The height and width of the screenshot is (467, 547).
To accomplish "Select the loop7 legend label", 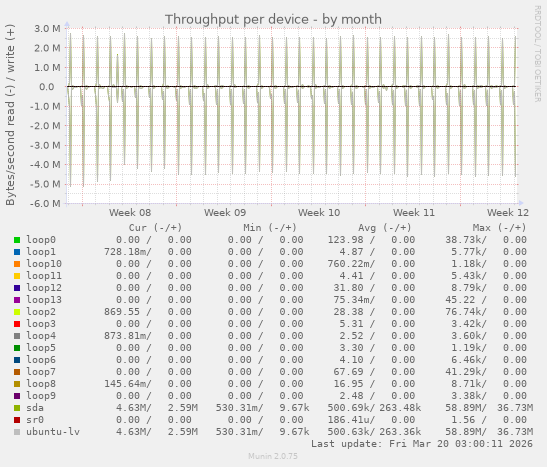I will click(x=41, y=372).
